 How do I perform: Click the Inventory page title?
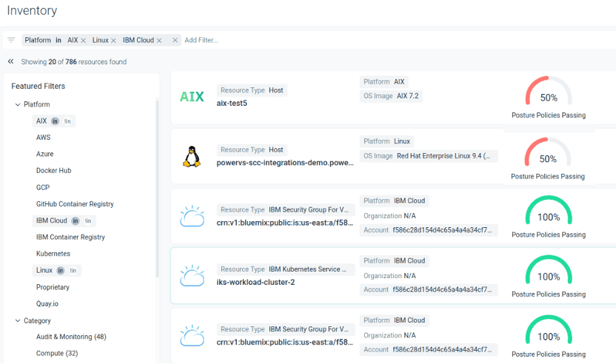(x=32, y=10)
